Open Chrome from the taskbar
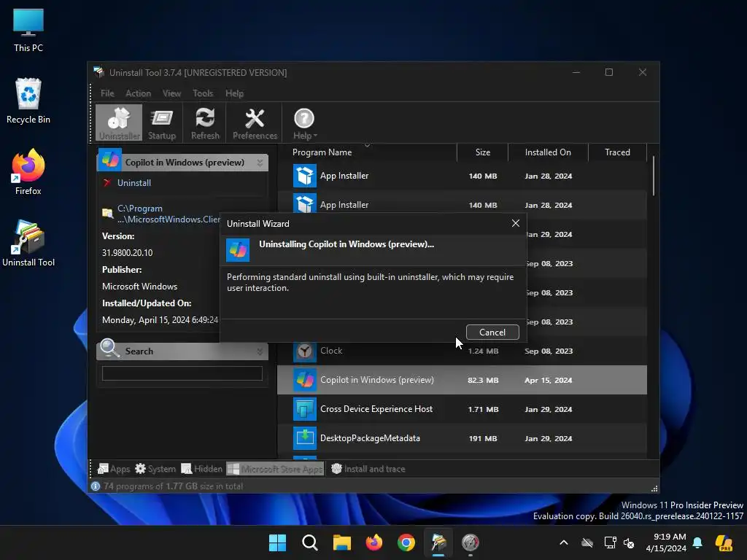The width and height of the screenshot is (747, 560). 406,542
